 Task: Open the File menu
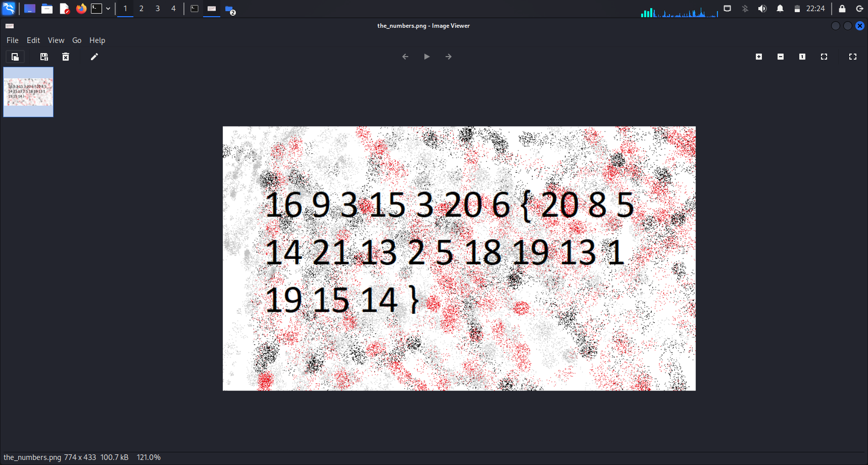click(x=13, y=40)
